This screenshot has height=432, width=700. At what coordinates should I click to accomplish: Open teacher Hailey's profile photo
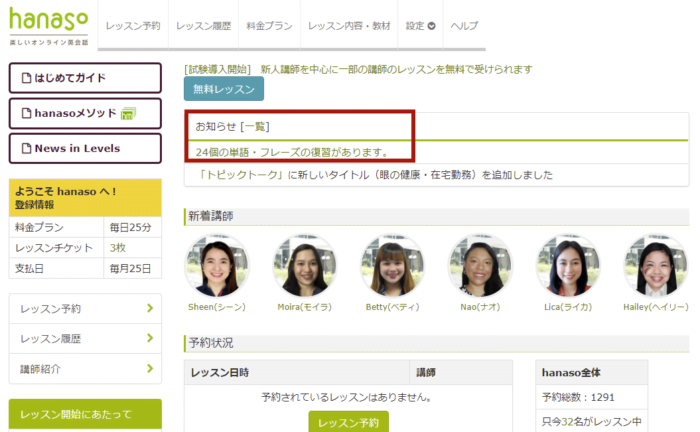click(x=656, y=266)
